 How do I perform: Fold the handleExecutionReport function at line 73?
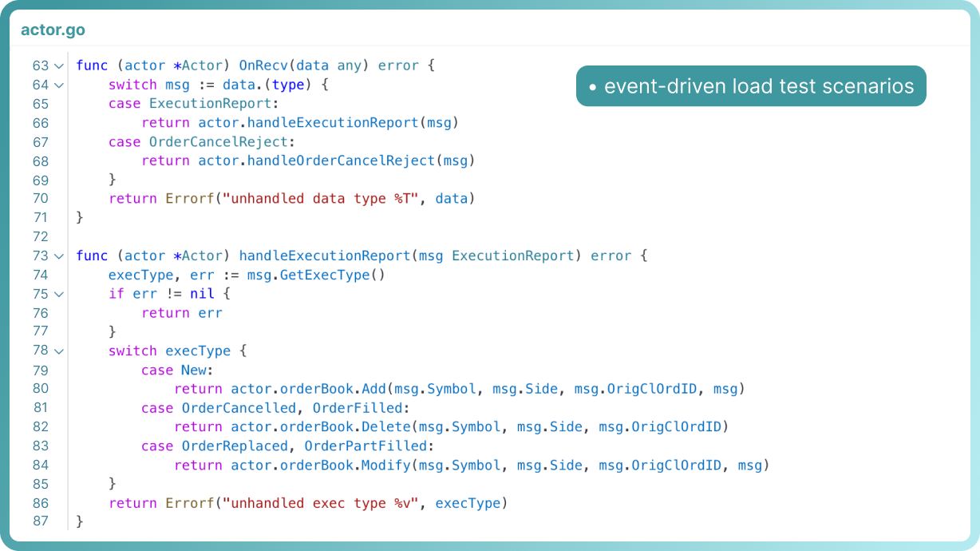(x=59, y=256)
